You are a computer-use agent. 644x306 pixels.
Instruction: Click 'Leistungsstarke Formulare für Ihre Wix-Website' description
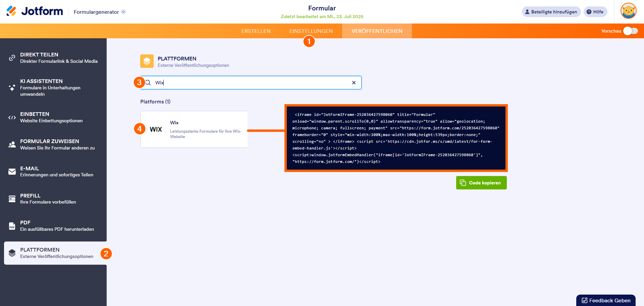[x=206, y=134]
